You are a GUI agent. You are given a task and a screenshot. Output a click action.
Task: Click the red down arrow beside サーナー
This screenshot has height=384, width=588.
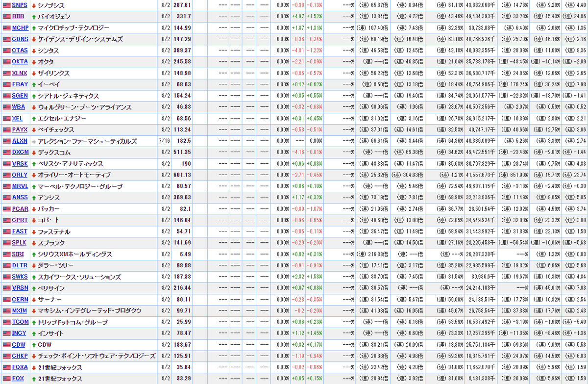(34, 300)
